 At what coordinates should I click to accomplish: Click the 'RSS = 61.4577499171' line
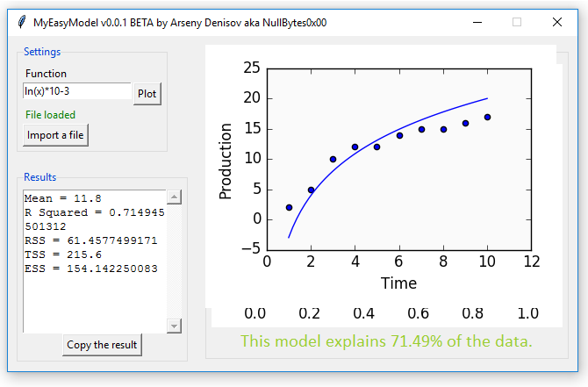(x=91, y=240)
